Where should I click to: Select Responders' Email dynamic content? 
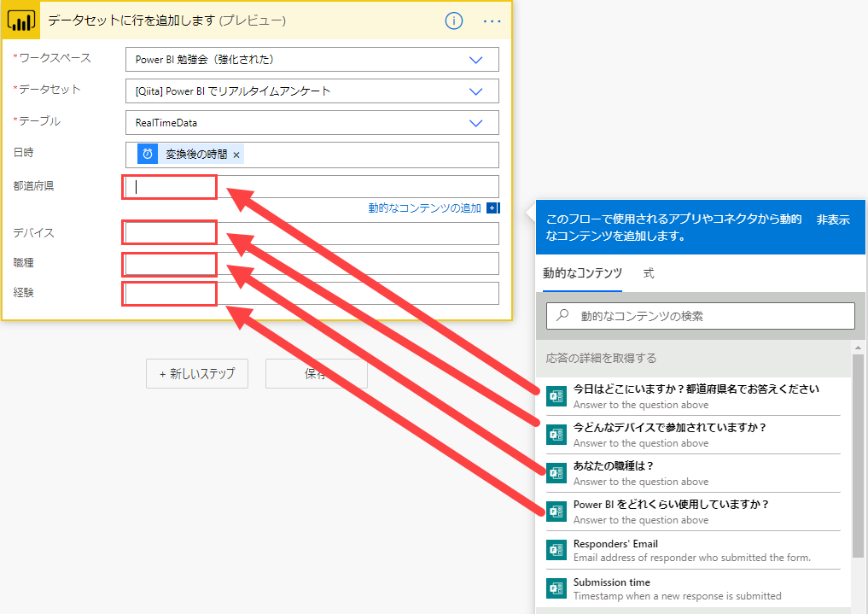pyautogui.click(x=693, y=550)
